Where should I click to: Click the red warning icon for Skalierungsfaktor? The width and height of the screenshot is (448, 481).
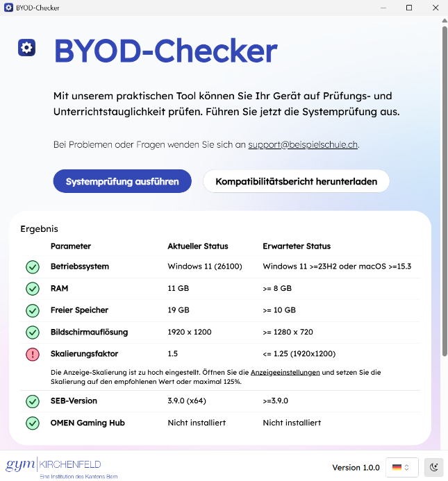coord(32,355)
